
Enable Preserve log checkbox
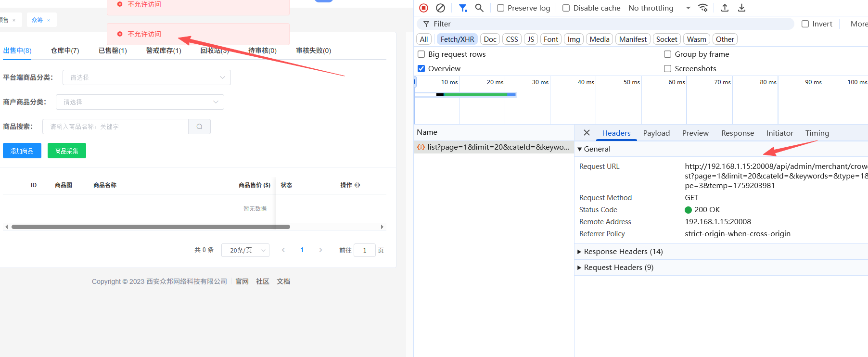[x=501, y=8]
